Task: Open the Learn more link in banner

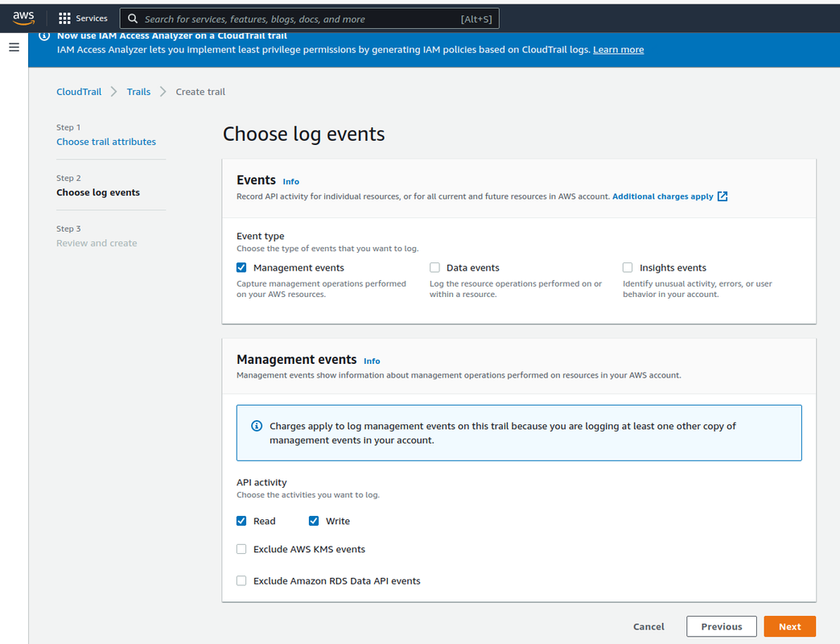Action: [618, 49]
